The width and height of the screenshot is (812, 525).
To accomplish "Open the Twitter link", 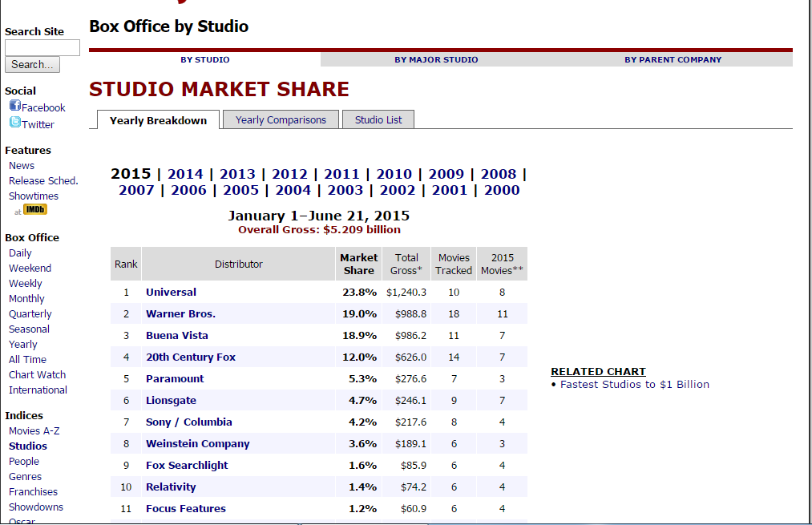I will pos(38,124).
